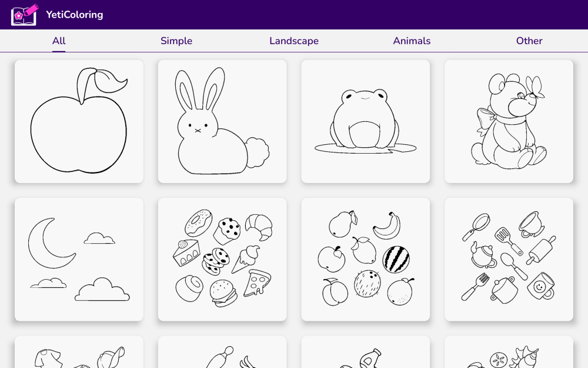Choose the assorted fruits coloring page
The image size is (588, 368).
click(x=366, y=260)
